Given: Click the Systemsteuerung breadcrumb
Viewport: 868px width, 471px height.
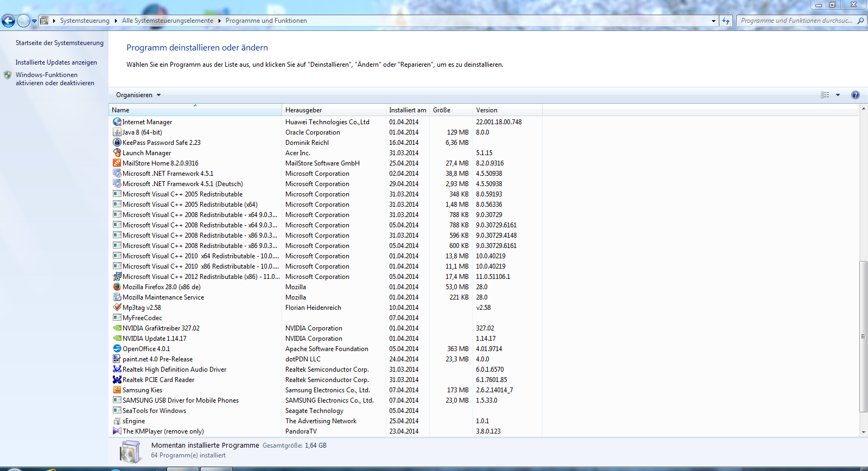Looking at the screenshot, I should pos(85,21).
